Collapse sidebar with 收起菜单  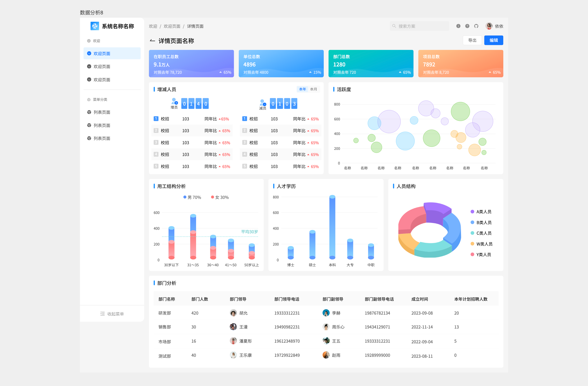point(112,314)
